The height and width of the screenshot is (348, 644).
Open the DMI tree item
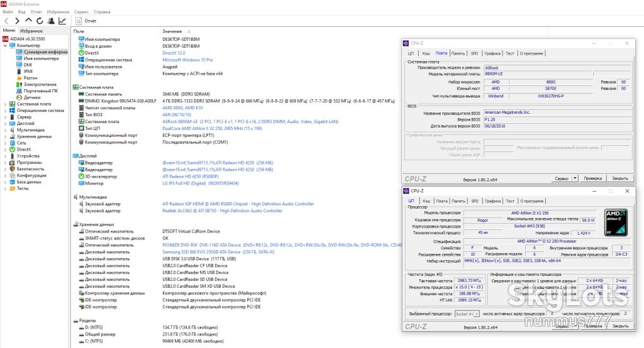pyautogui.click(x=28, y=65)
